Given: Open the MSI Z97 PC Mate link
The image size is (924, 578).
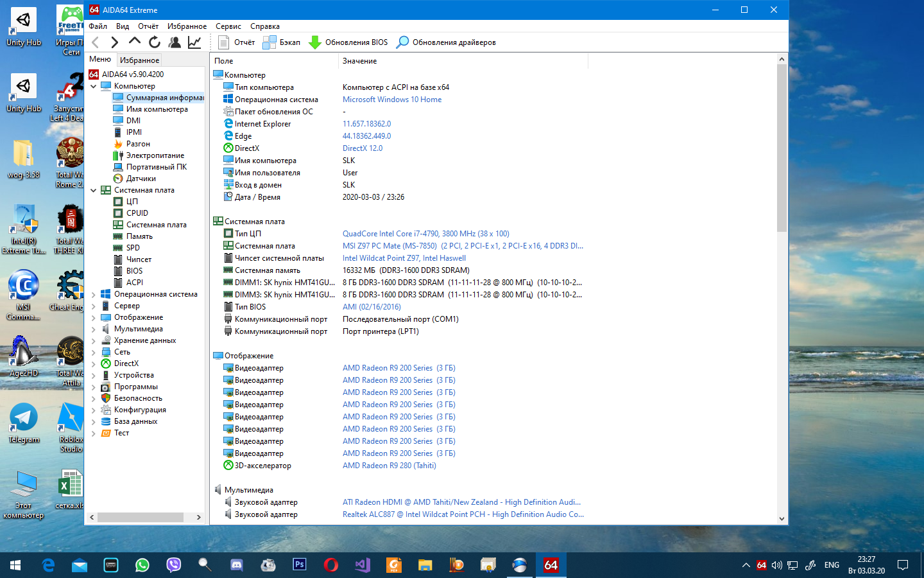Looking at the screenshot, I should coord(463,246).
